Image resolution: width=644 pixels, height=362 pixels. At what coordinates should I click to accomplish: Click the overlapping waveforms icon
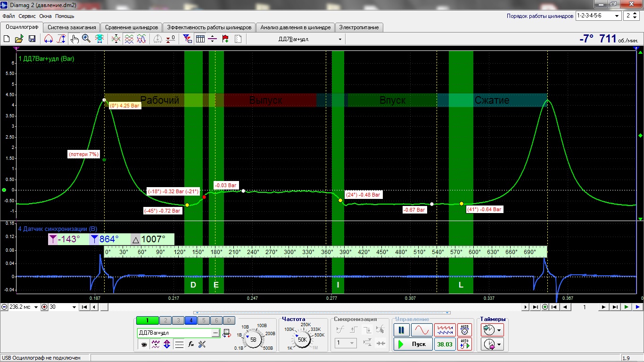click(141, 39)
